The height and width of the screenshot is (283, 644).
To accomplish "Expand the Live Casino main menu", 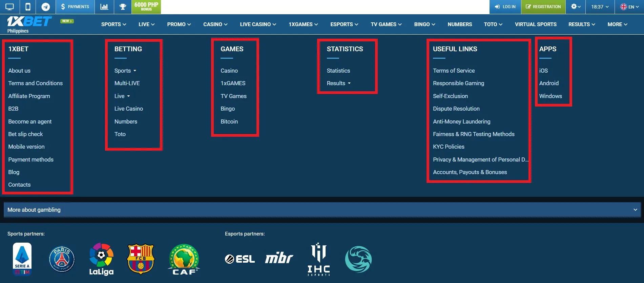I will click(258, 24).
